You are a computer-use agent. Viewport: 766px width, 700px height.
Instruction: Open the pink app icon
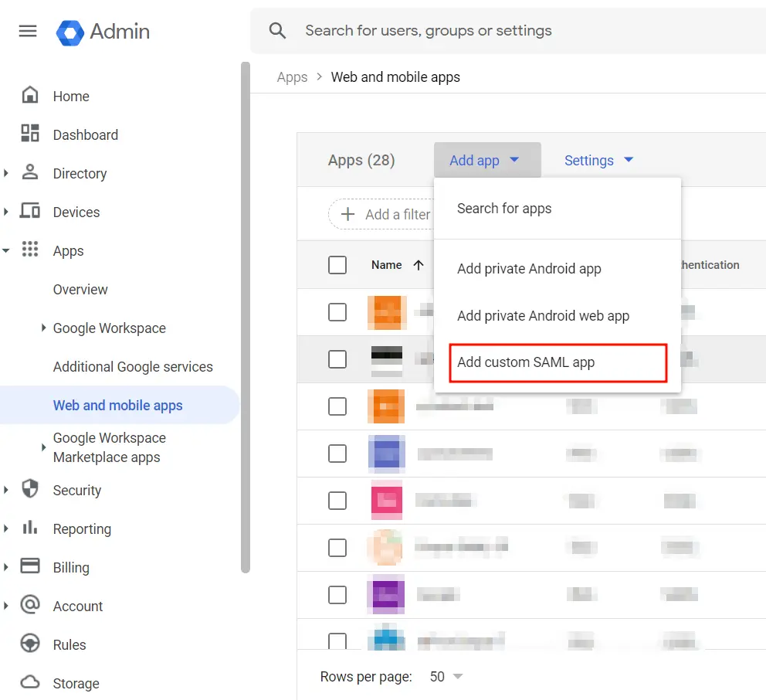(386, 501)
